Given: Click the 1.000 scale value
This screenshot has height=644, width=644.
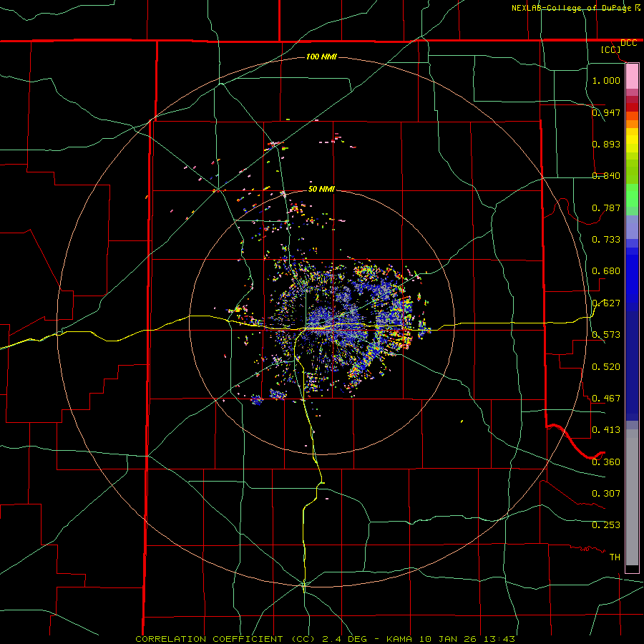Looking at the screenshot, I should coord(606,80).
